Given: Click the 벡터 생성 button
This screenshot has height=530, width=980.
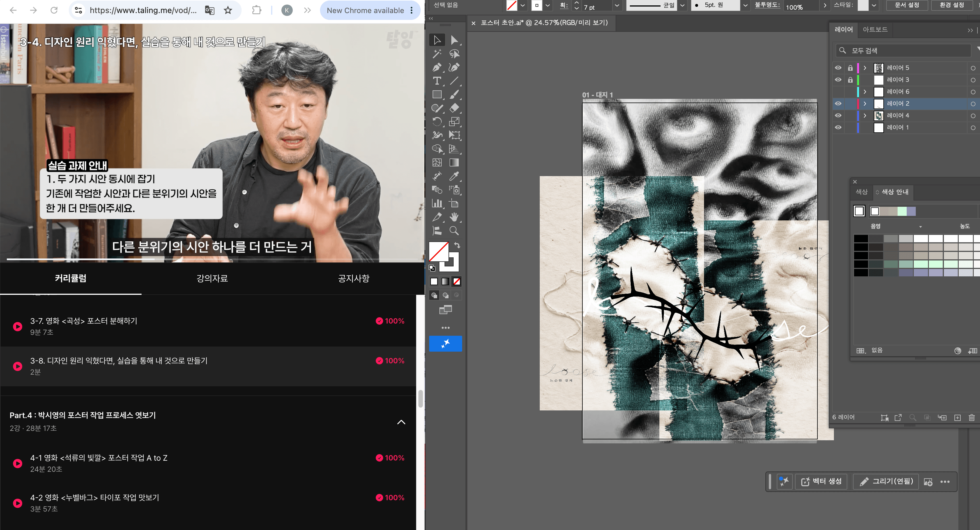Looking at the screenshot, I should (x=821, y=481).
